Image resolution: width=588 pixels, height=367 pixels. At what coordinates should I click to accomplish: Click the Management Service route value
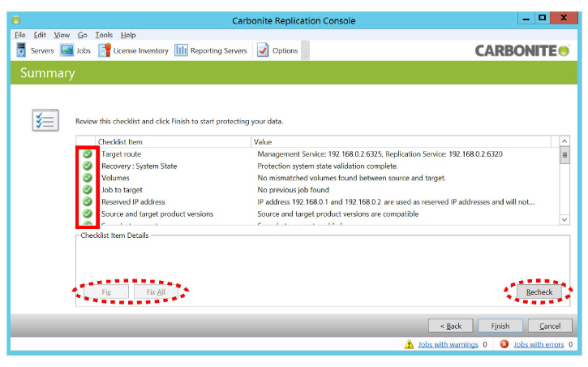pos(380,153)
